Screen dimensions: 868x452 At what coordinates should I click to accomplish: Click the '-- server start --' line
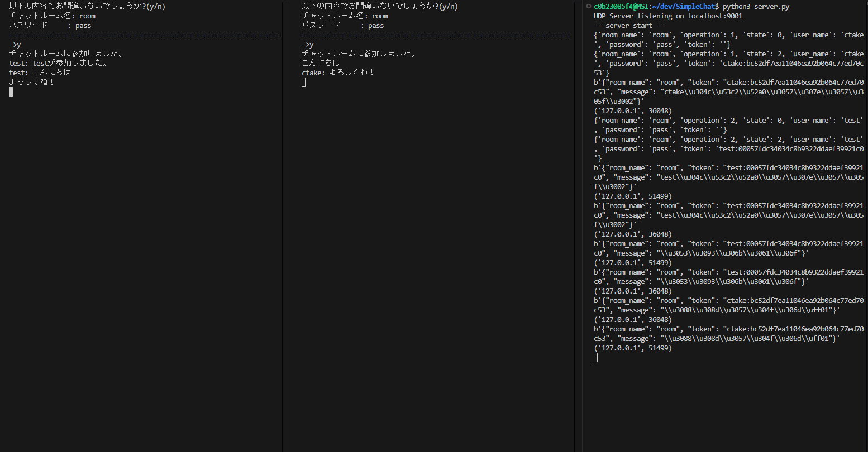pos(628,26)
